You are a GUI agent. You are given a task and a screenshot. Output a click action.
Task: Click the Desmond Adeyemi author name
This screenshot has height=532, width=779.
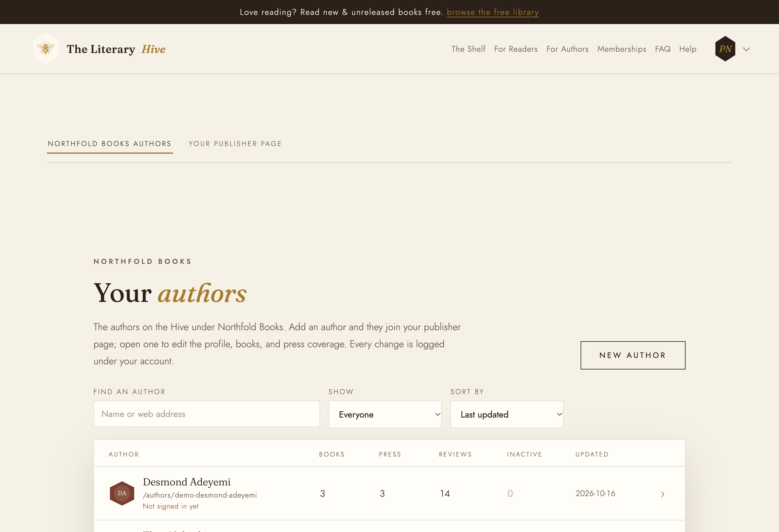coord(186,482)
